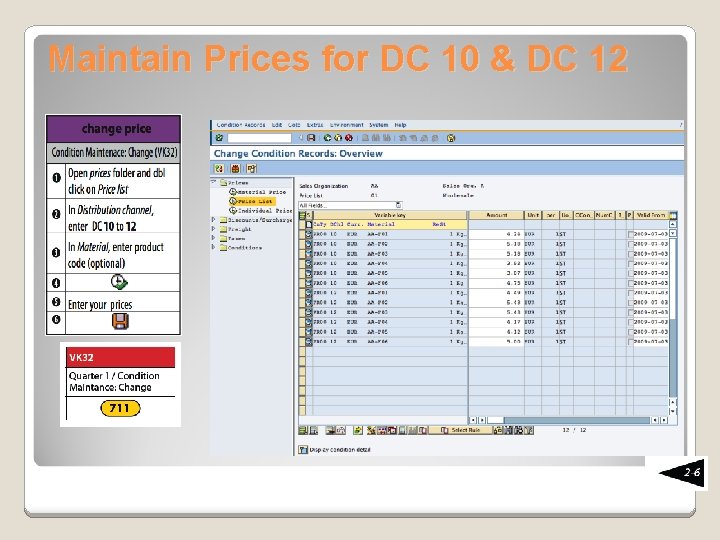720x540 pixels.
Task: Click the Print icon in standard toolbar
Action: tap(366, 138)
